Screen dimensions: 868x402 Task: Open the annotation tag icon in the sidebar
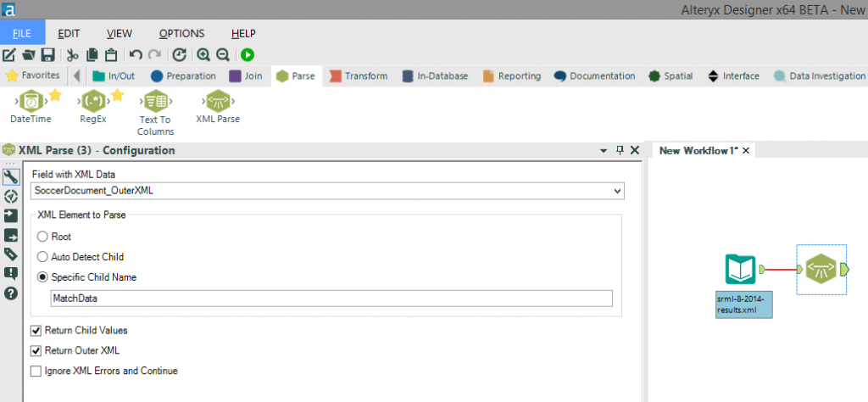(11, 254)
